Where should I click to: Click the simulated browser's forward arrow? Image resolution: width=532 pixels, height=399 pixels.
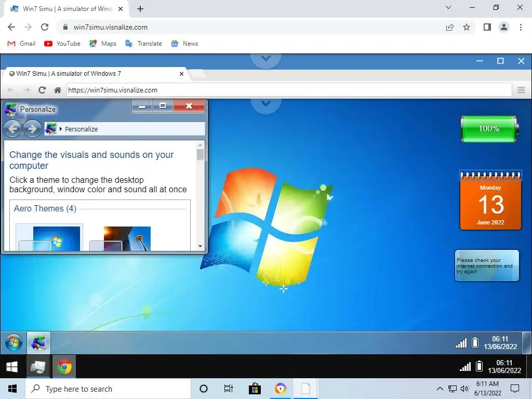click(x=26, y=90)
